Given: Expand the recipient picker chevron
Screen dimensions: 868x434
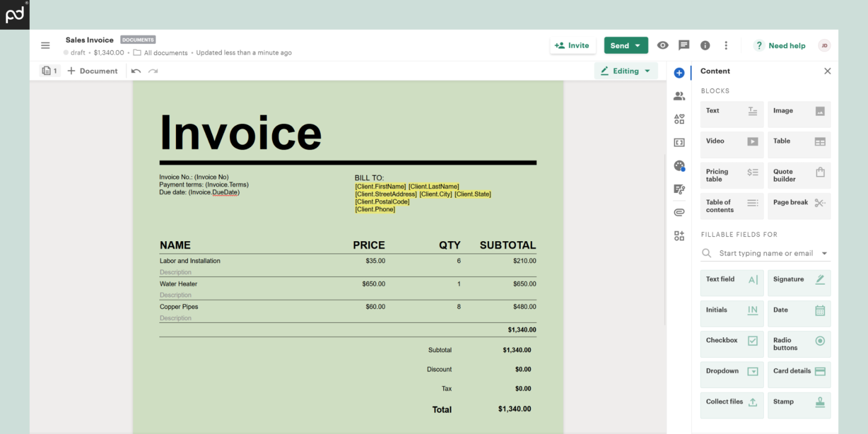Looking at the screenshot, I should pos(825,253).
